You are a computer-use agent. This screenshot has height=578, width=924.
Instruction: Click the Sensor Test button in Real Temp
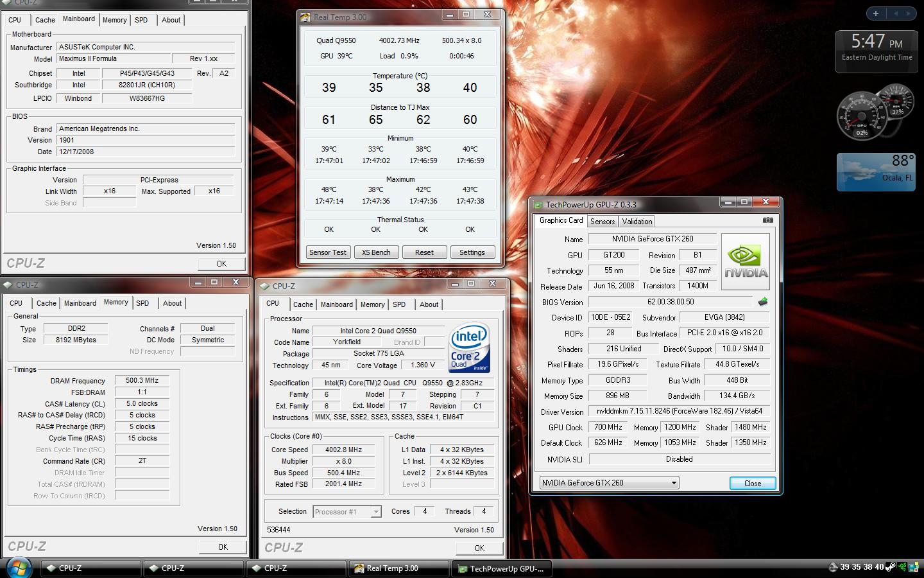(x=327, y=252)
